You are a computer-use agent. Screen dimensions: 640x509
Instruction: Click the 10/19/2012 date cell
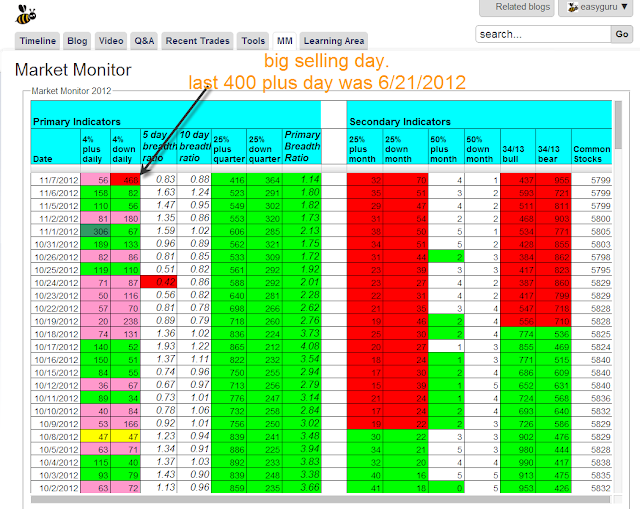[56, 321]
